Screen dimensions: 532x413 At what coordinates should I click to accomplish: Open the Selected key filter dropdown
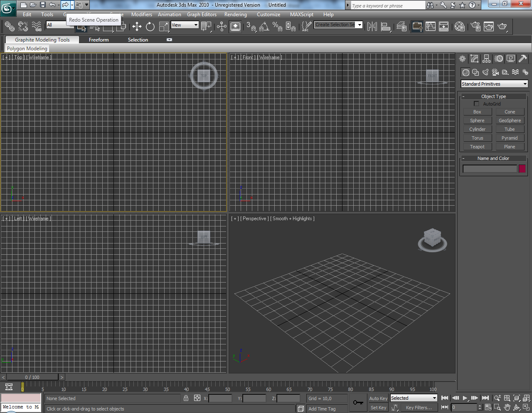414,398
